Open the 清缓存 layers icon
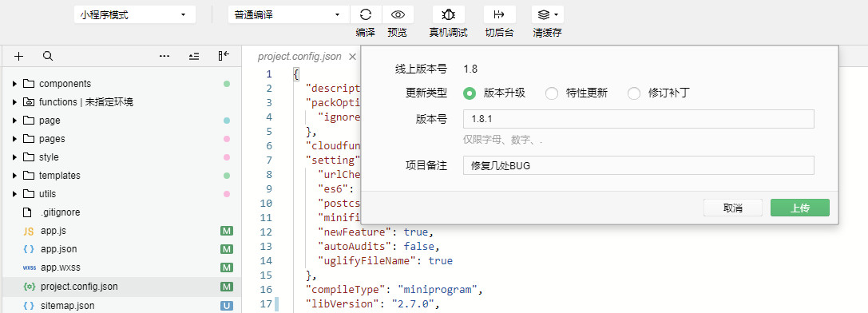This screenshot has width=868, height=313. (x=548, y=14)
